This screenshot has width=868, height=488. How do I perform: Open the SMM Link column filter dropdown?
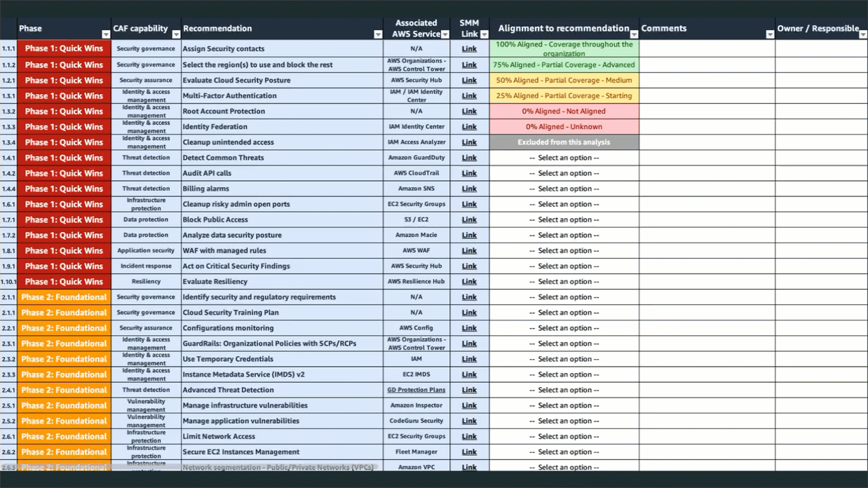(484, 34)
